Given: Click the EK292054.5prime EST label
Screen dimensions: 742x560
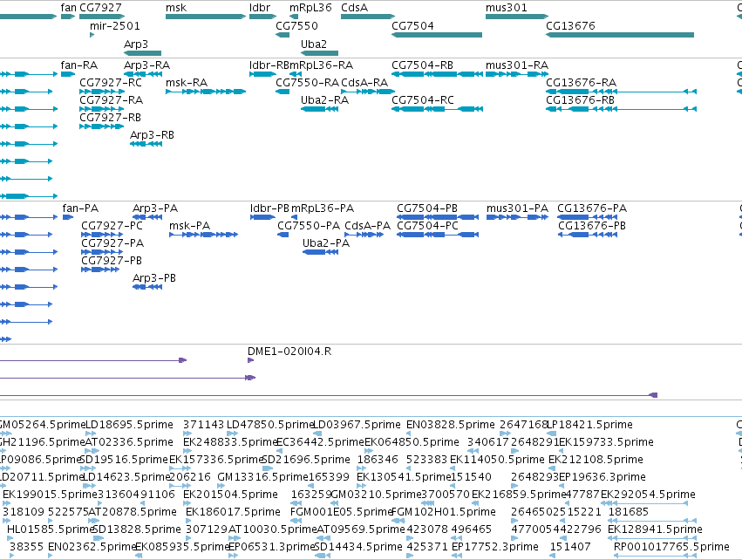Looking at the screenshot, I should (x=649, y=495).
